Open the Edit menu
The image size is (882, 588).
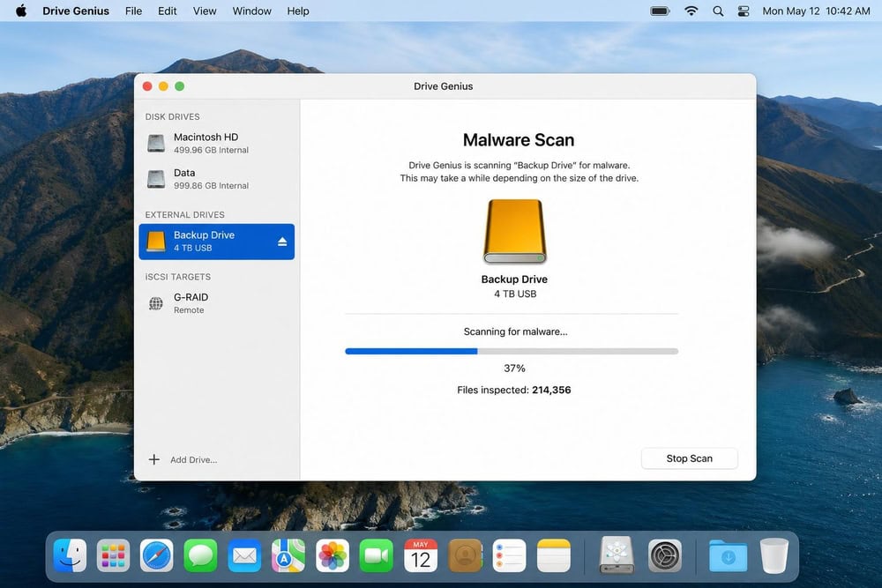click(x=167, y=11)
